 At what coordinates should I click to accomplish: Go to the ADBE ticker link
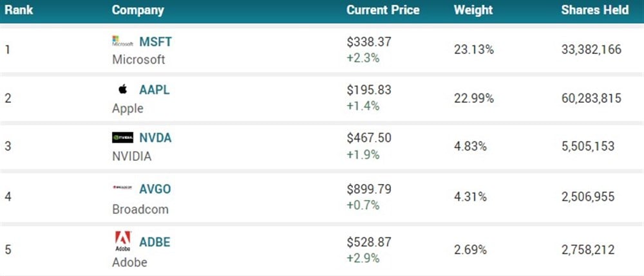(155, 242)
